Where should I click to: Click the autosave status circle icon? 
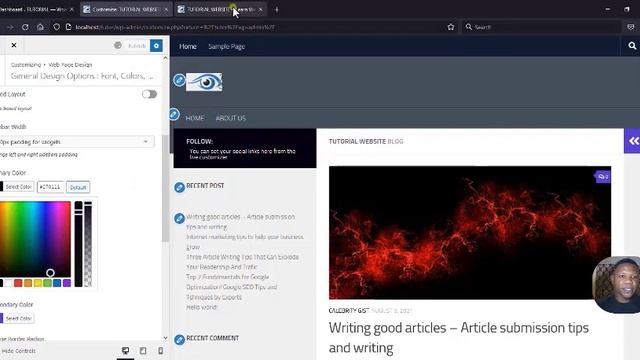118,45
